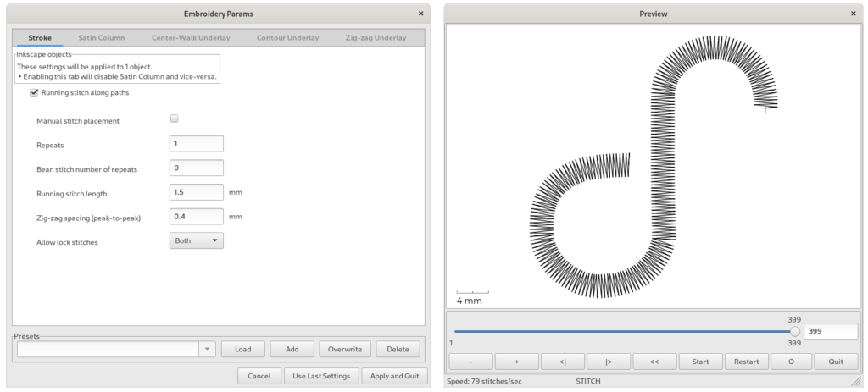Screen dimensions: 868x392
Task: Click the stitch position slider handle
Action: [x=795, y=331]
